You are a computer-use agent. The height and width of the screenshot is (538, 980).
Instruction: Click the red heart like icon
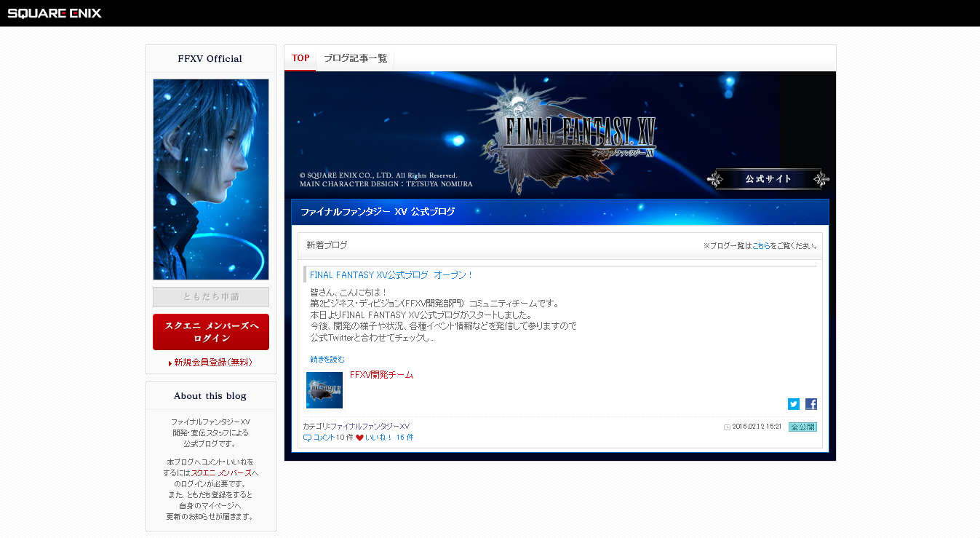pos(359,438)
